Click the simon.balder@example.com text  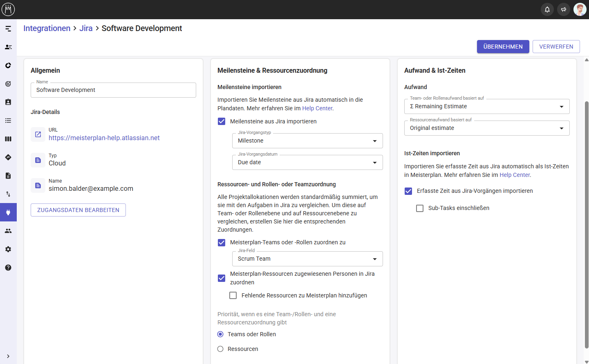(x=91, y=189)
